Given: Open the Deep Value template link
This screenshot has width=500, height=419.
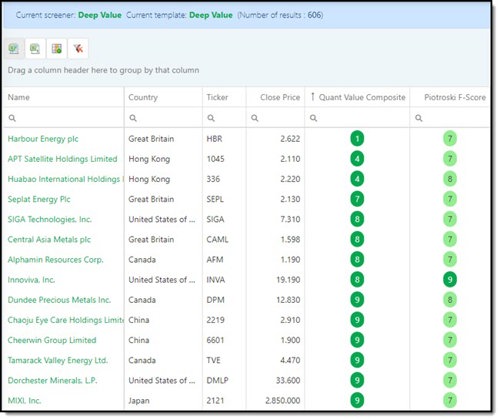Looking at the screenshot, I should point(211,15).
